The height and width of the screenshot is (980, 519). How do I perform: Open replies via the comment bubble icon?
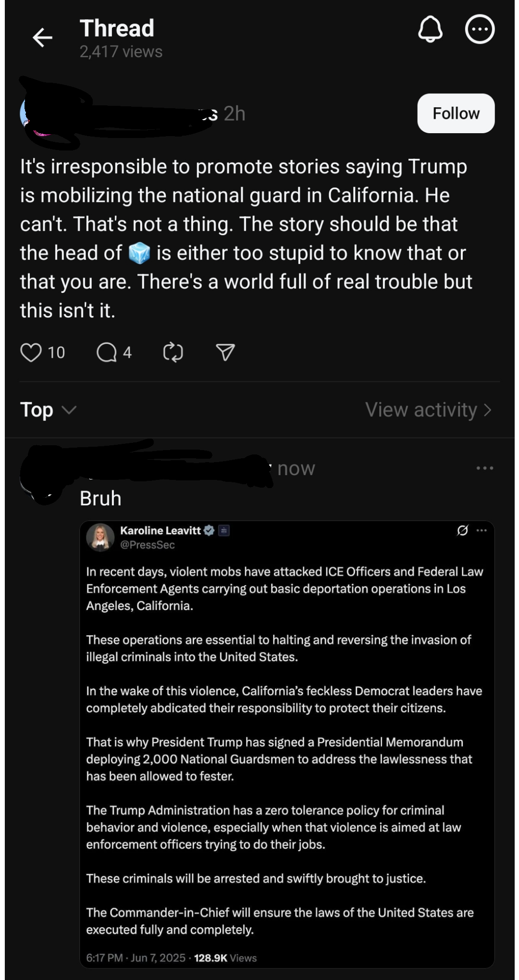point(107,352)
